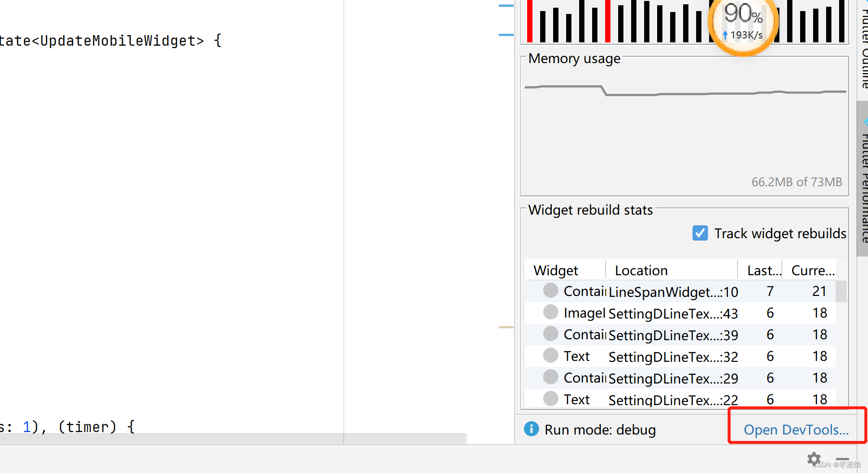Open the Flutter Outline side tab
This screenshot has width=868, height=473.
863,46
